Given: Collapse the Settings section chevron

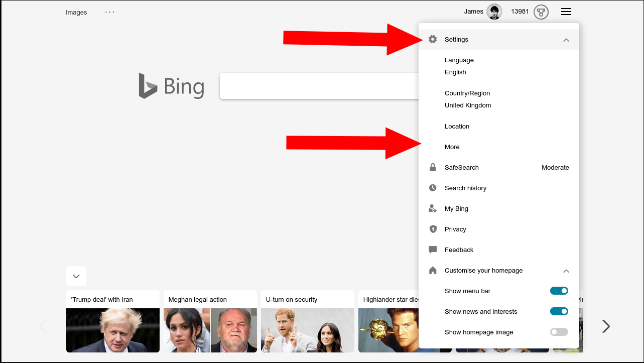Looking at the screenshot, I should pos(566,40).
